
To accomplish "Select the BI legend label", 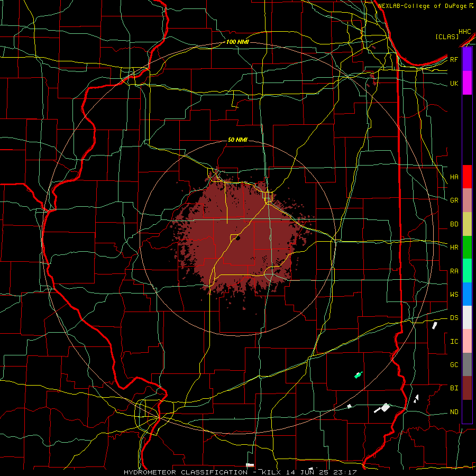I will point(454,388).
